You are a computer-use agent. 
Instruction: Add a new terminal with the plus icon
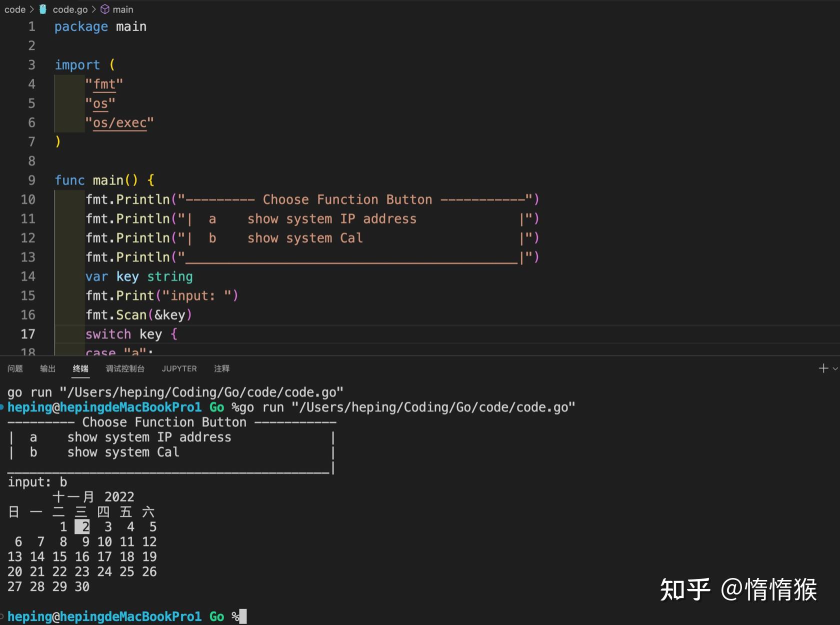point(823,368)
